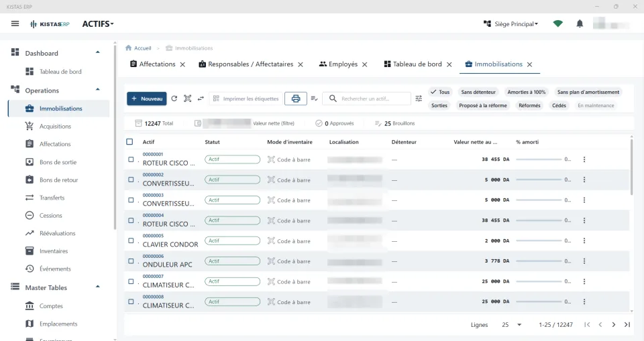644x341 pixels.
Task: Filter by Sans détenteur chip
Action: pos(478,92)
